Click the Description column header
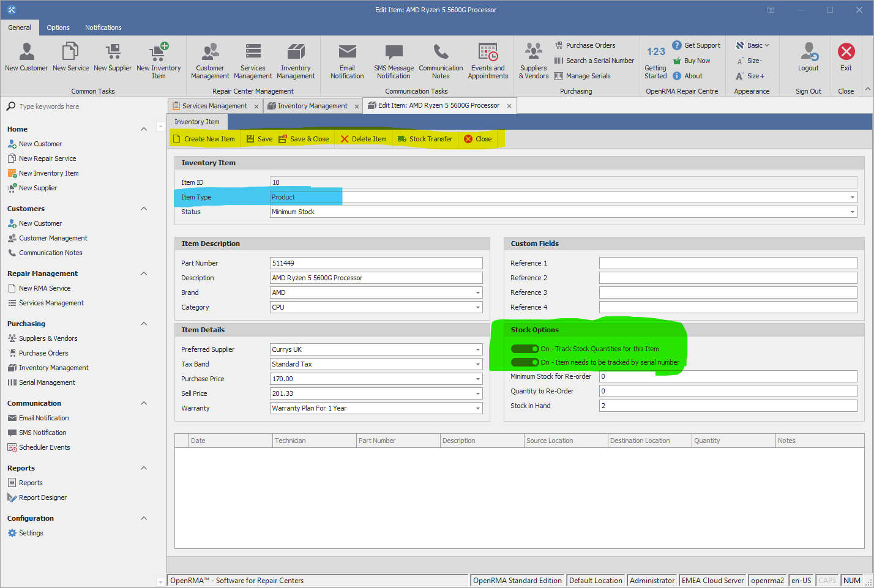The image size is (874, 588). 482,441
